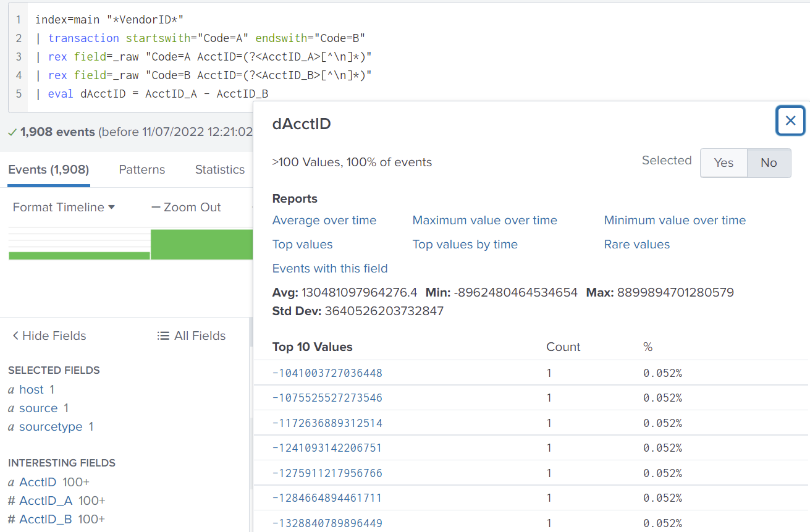The width and height of the screenshot is (810, 532).
Task: Click value -1041003727036448 in Top 10
Action: 327,373
